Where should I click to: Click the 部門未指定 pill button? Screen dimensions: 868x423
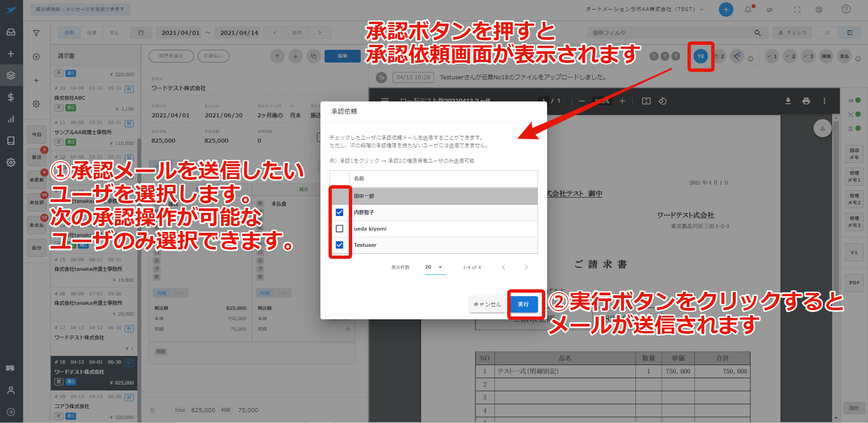click(x=171, y=56)
